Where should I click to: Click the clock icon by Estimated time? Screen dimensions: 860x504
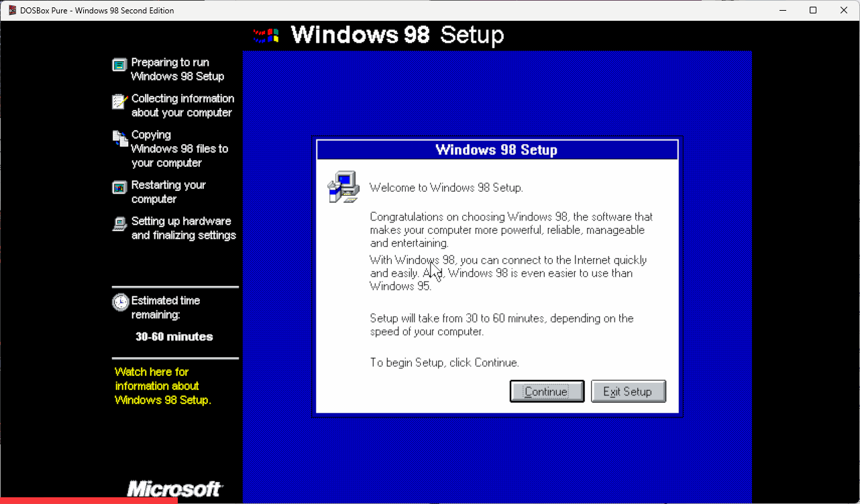[x=120, y=302]
